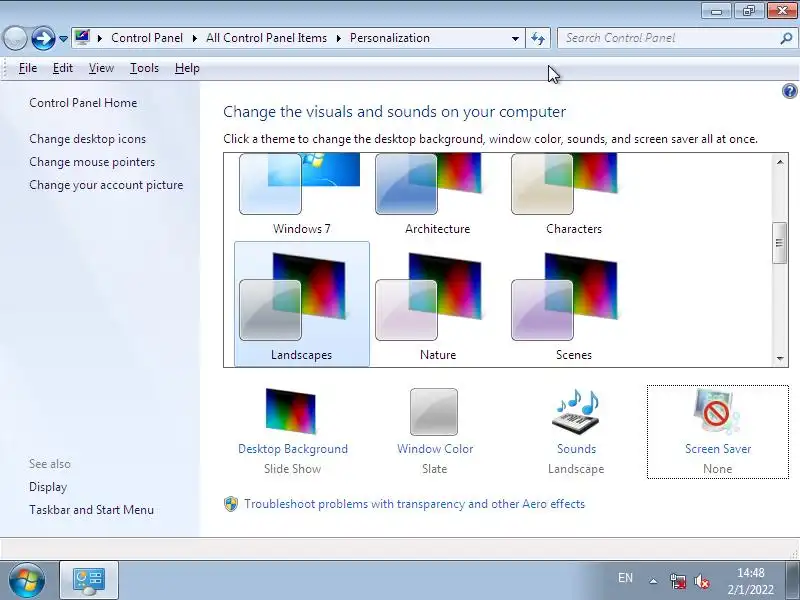Screen dimensions: 800x600
Task: Open address bar history dropdown
Action: coord(515,38)
